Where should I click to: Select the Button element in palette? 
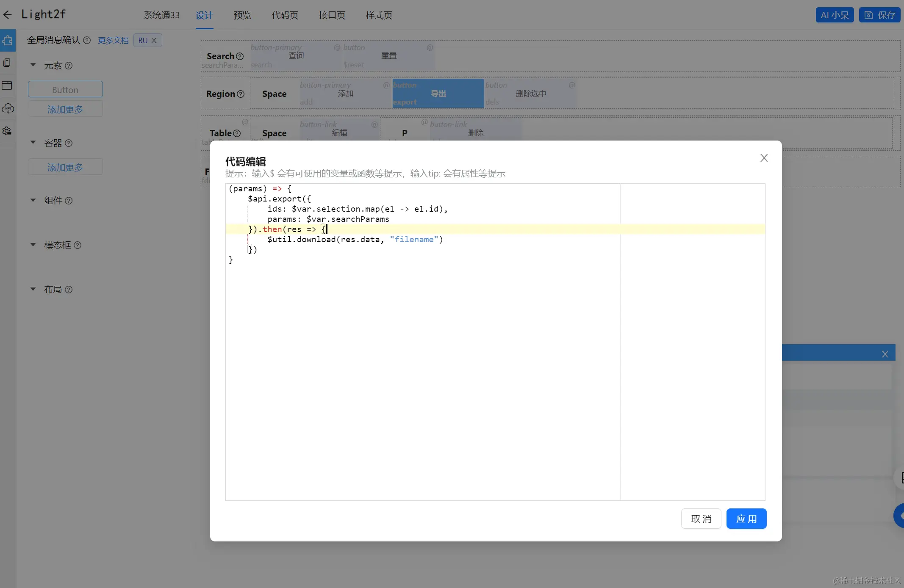click(65, 90)
